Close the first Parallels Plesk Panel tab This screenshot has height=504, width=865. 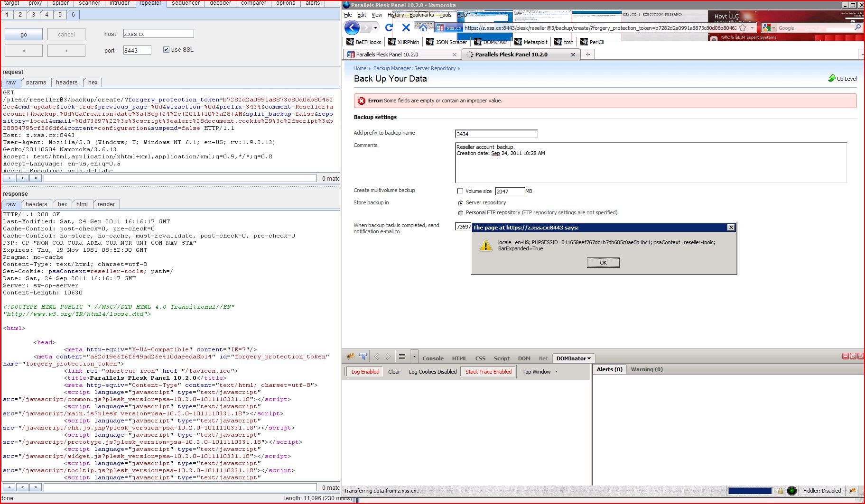(454, 55)
